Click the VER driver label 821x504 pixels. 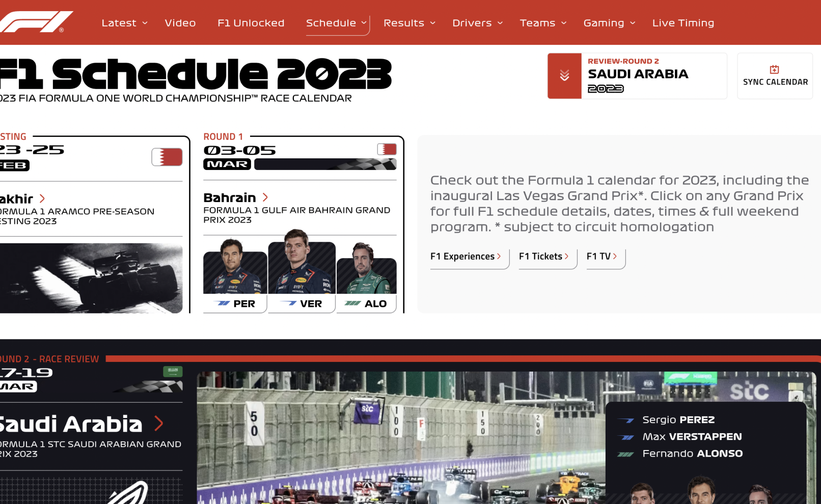pos(311,304)
